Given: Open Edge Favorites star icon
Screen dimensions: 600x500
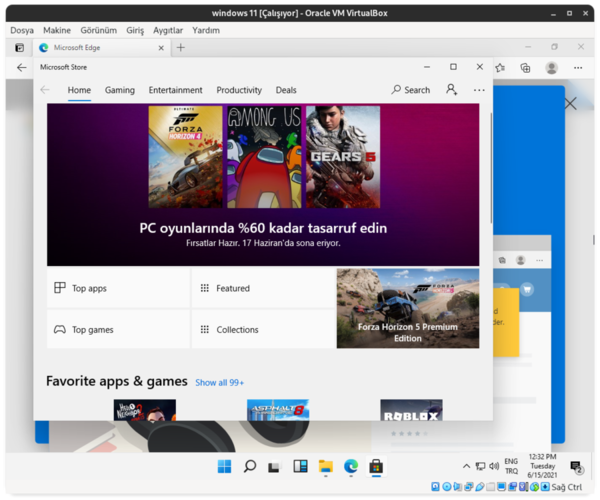Looking at the screenshot, I should click(x=500, y=68).
